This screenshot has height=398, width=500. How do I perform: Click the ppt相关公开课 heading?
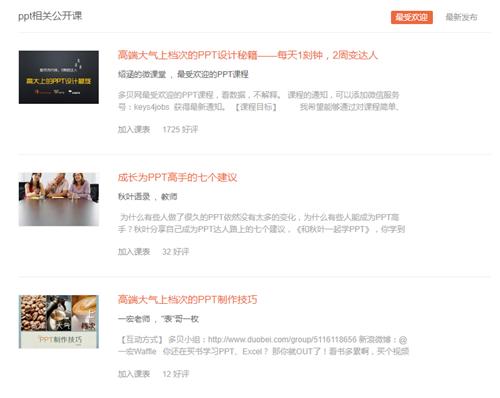[x=50, y=16]
